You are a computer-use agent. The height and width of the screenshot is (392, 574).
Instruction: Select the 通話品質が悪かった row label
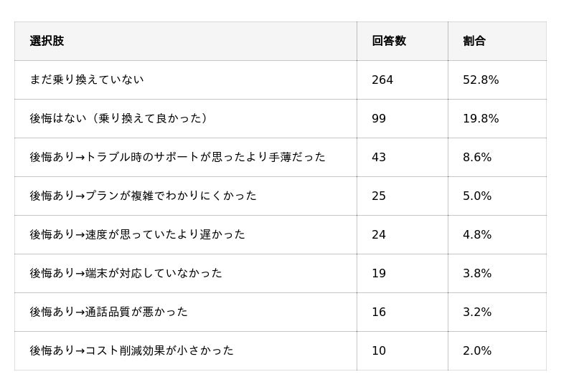tap(108, 312)
